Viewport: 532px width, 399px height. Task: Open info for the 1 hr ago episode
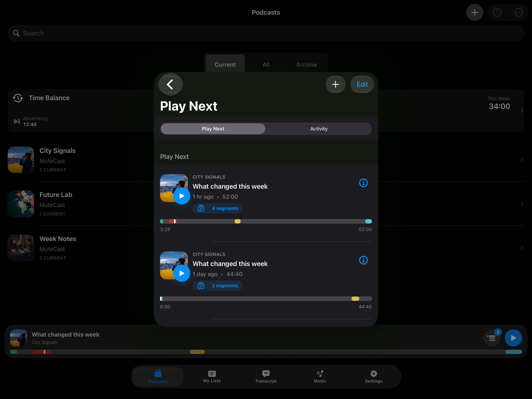click(x=363, y=183)
